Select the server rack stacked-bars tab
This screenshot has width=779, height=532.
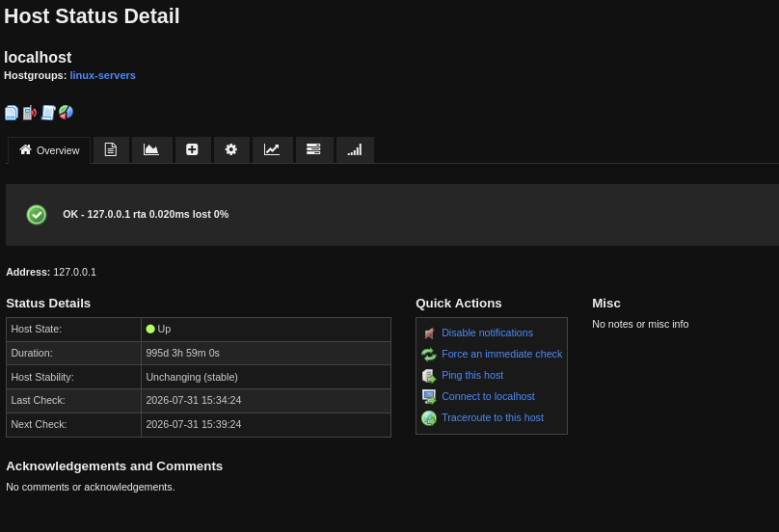tap(313, 150)
